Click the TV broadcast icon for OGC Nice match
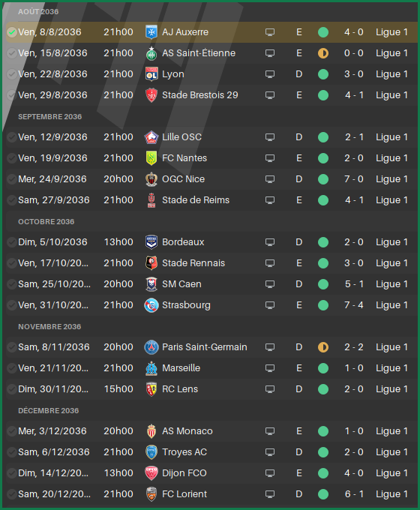 click(x=270, y=179)
